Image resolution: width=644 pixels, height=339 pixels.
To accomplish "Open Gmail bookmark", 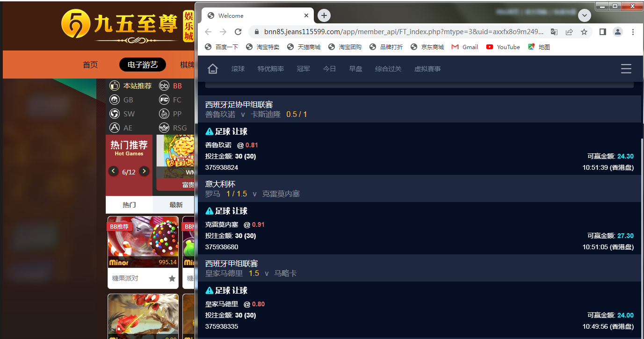I will (465, 47).
